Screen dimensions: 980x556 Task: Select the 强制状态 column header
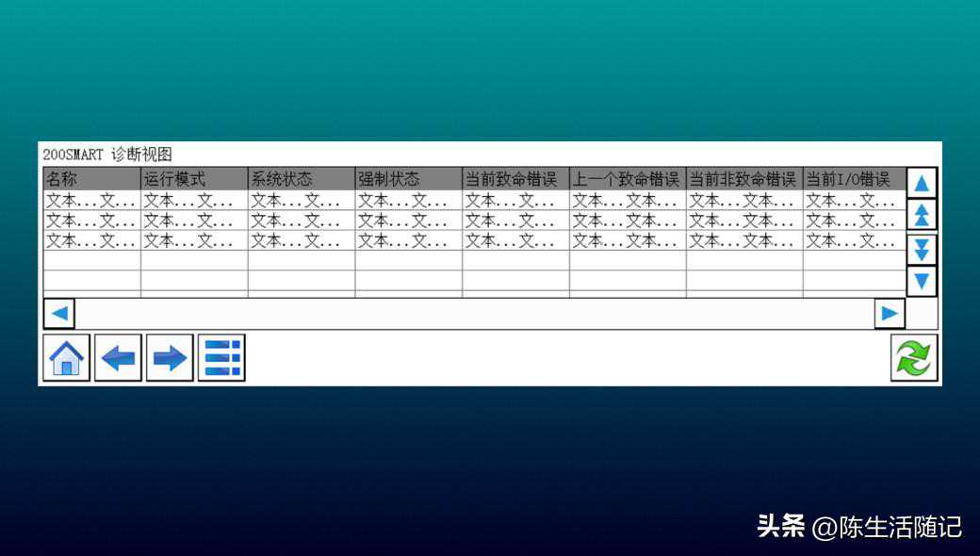pyautogui.click(x=408, y=179)
